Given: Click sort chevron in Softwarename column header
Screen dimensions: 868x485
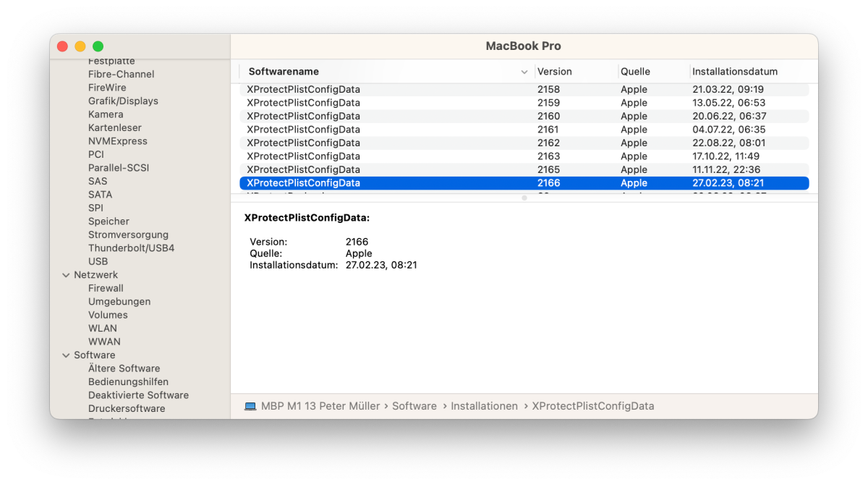Looking at the screenshot, I should (x=524, y=72).
